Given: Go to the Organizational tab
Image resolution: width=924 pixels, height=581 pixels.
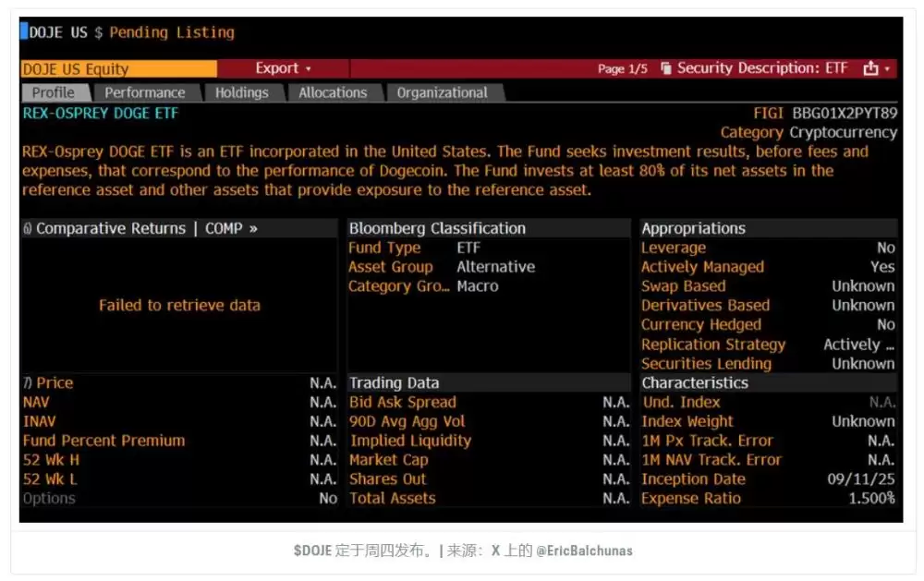Looking at the screenshot, I should pos(442,92).
